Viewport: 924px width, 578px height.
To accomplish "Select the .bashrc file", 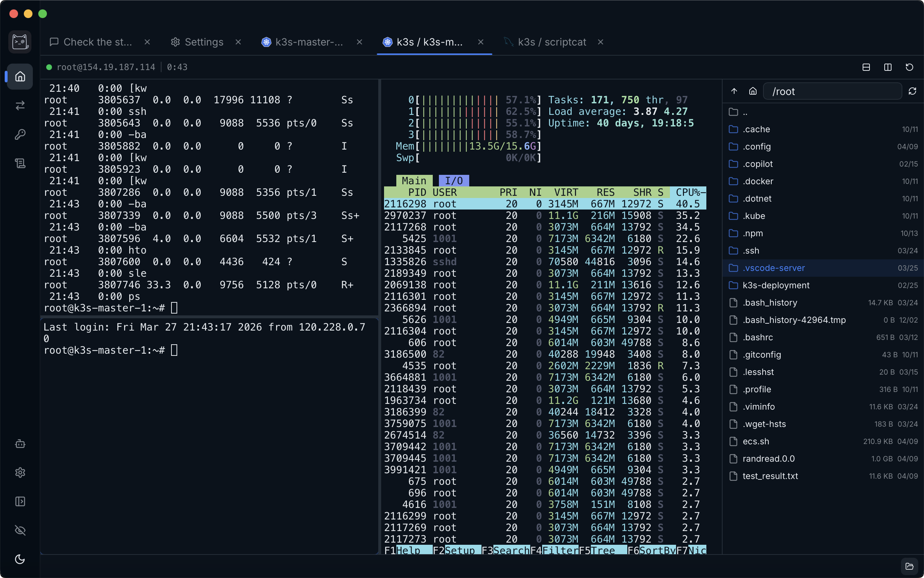I will pos(823,337).
